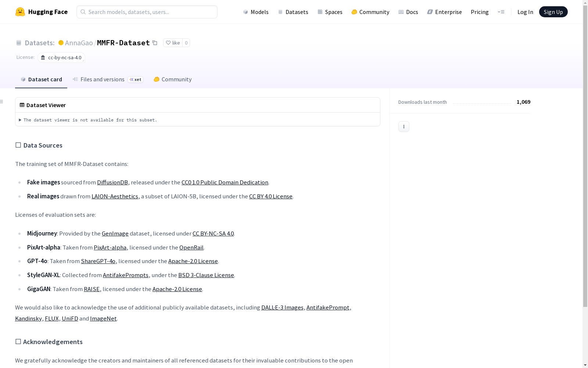This screenshot has height=368, width=588.
Task: Click the Acknowledgements heading
Action: coord(49,342)
